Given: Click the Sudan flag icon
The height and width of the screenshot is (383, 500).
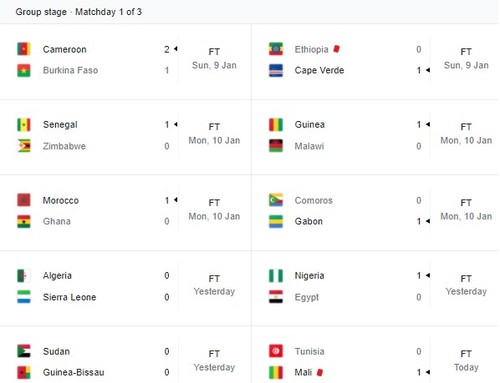Looking at the screenshot, I should [24, 351].
